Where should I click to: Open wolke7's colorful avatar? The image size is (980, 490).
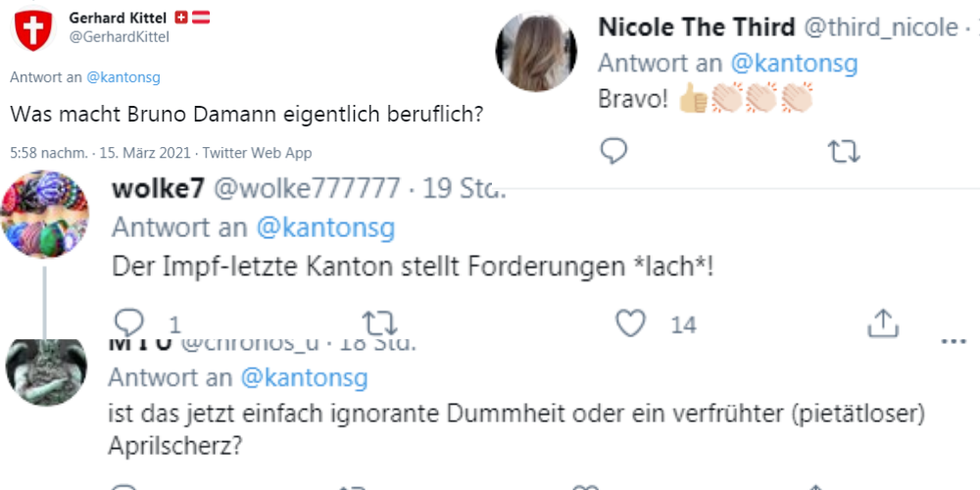46,214
